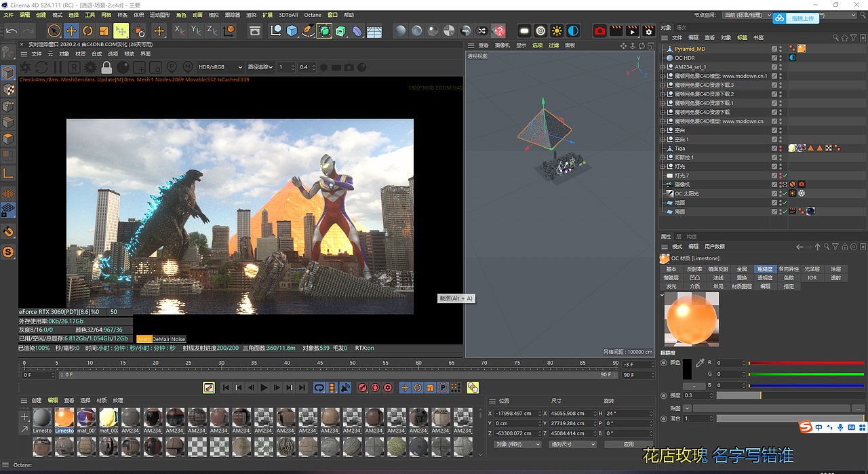Open the 贴图 texture dropdown arrow
The height and width of the screenshot is (474, 868).
pos(687,408)
